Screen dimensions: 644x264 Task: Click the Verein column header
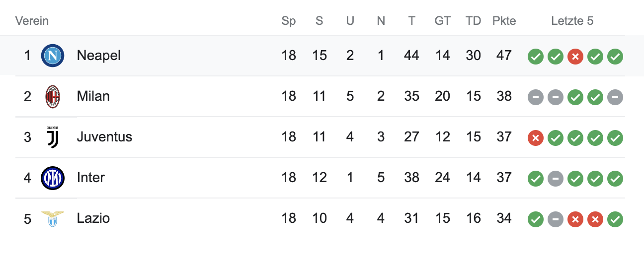tap(32, 21)
